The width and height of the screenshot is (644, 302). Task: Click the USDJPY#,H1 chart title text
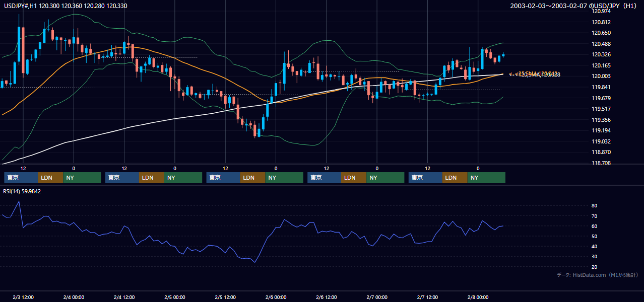point(66,6)
